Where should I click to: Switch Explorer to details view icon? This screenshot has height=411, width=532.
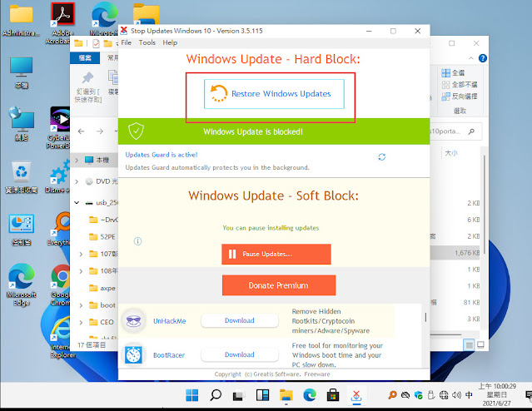(470, 345)
